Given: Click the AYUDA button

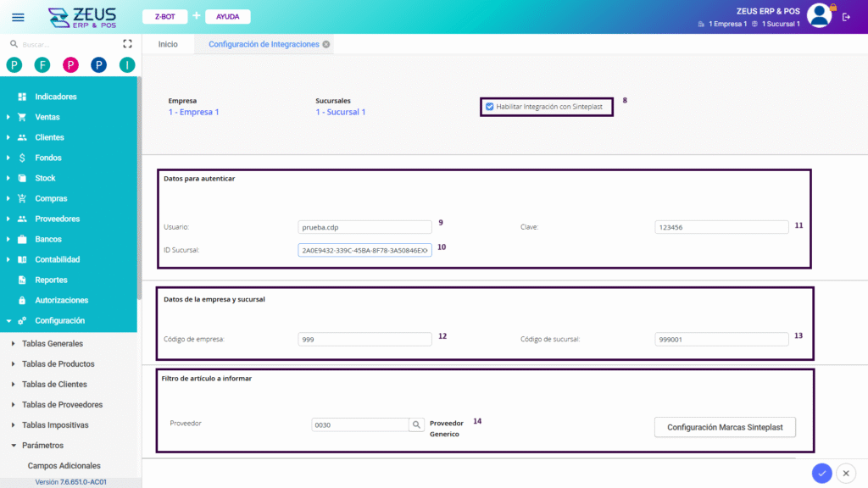Looking at the screenshot, I should pos(227,17).
